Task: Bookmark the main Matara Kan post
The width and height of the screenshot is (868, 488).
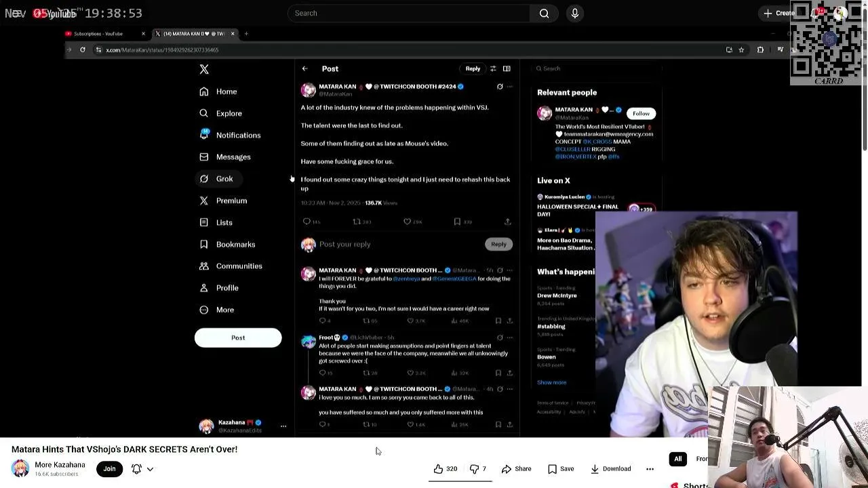Action: [x=457, y=222]
